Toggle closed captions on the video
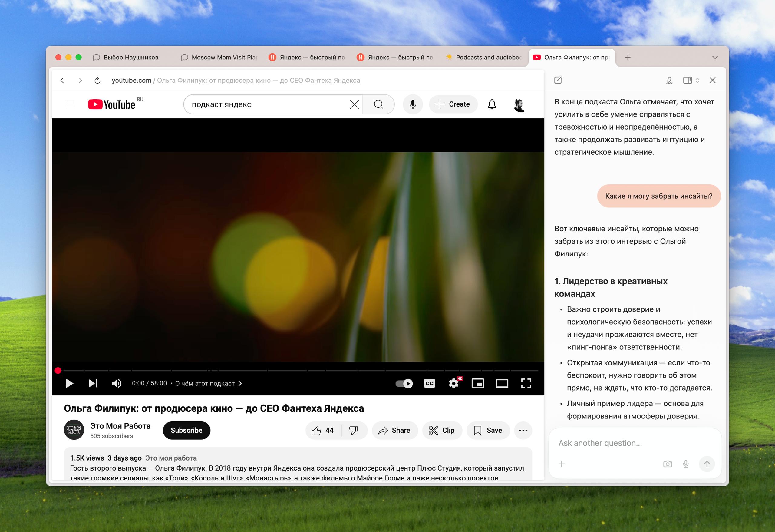The image size is (775, 532). click(430, 384)
